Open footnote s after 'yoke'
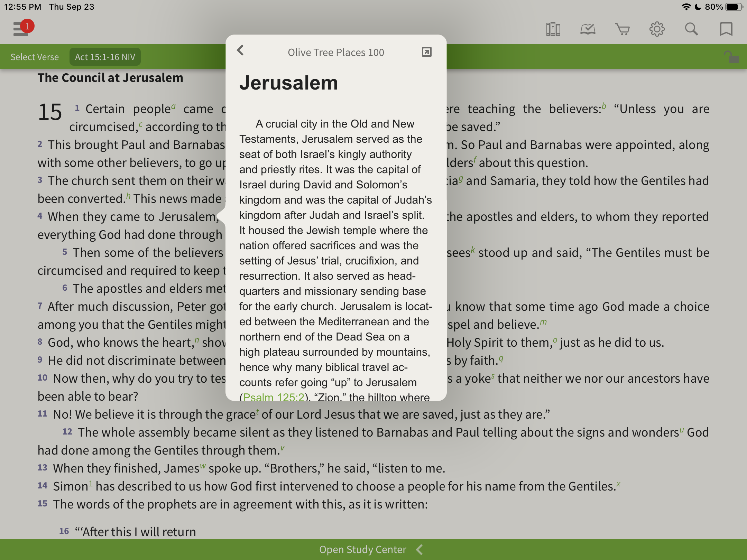This screenshot has height=560, width=747. pyautogui.click(x=493, y=376)
